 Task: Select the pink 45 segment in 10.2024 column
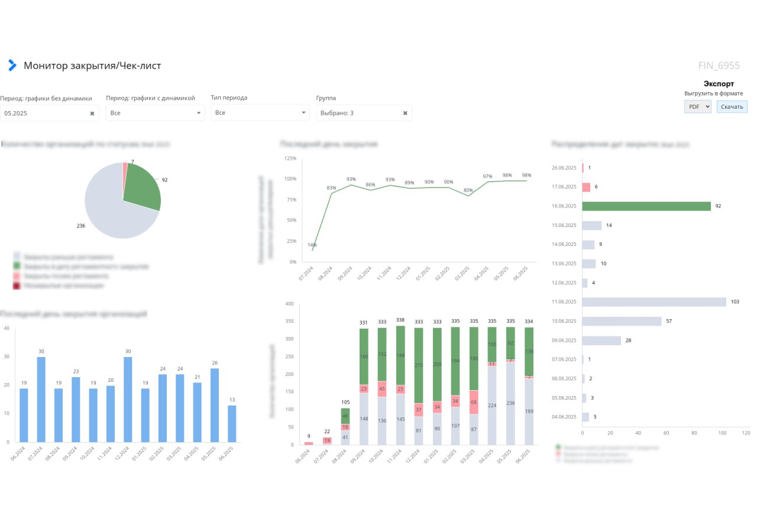click(x=382, y=389)
